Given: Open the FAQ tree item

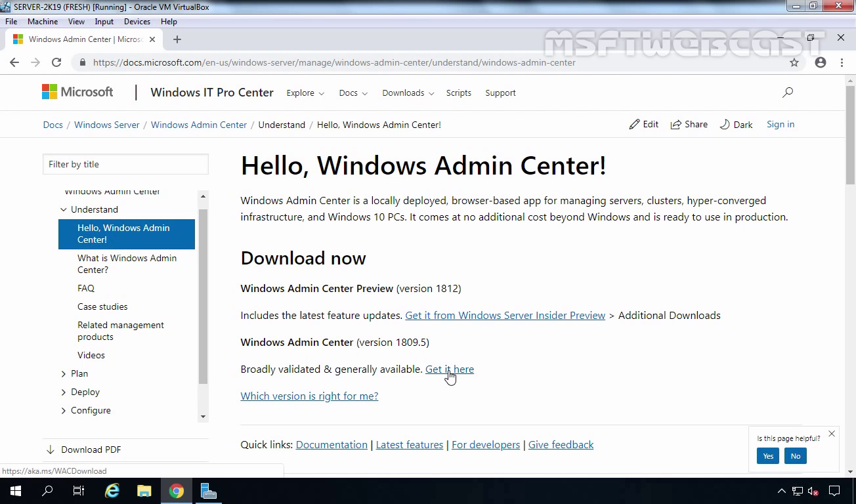Looking at the screenshot, I should click(x=86, y=288).
